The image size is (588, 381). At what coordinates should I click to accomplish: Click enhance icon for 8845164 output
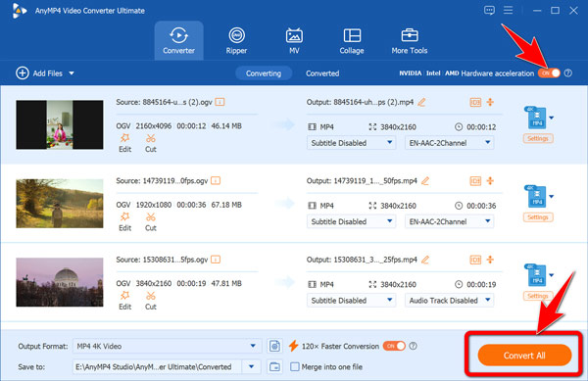click(490, 102)
